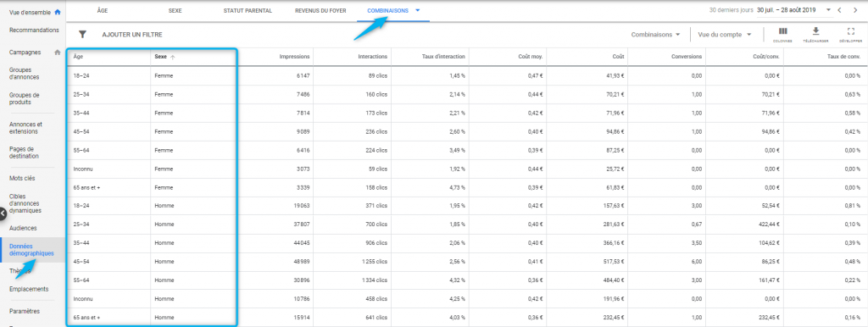Go to previous date range arrow

point(840,10)
